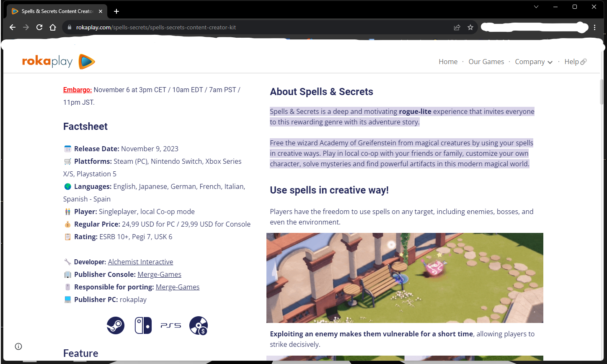Image resolution: width=607 pixels, height=364 pixels.
Task: Click the rokaplay logo
Action: click(x=59, y=62)
